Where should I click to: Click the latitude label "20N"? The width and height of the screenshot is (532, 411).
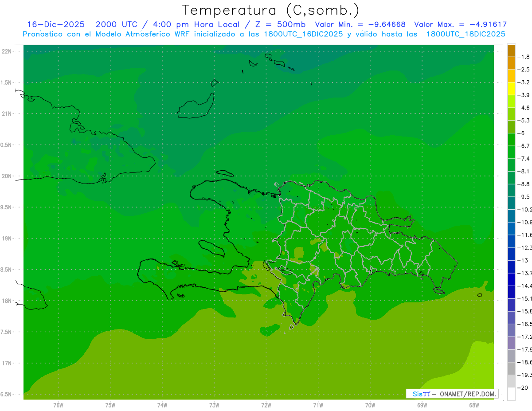click(x=8, y=176)
